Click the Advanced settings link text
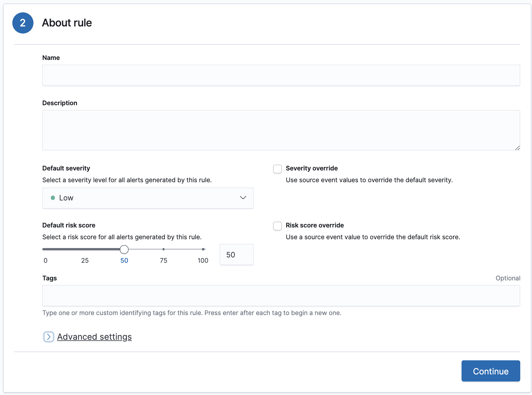Screen dimensions: 532x395 (94, 337)
